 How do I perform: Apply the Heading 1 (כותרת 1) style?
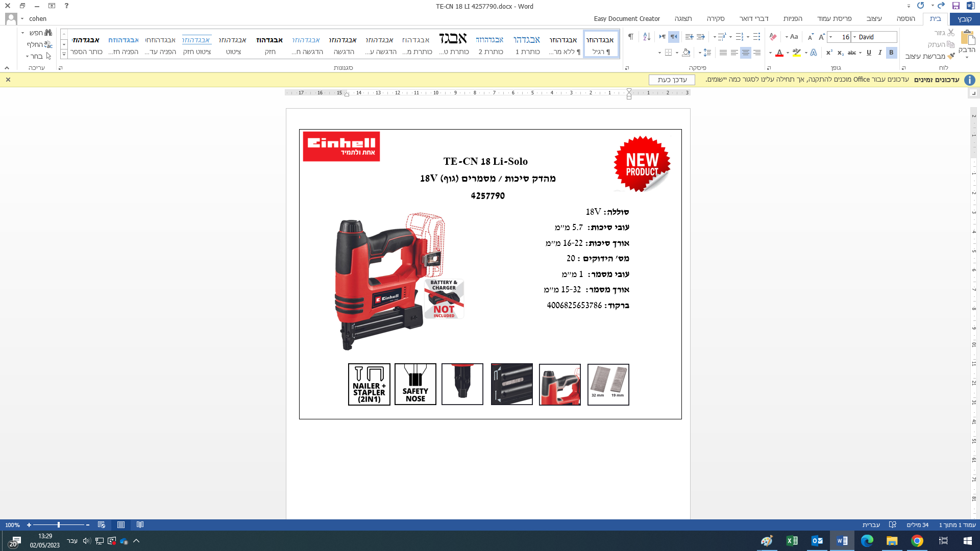(527, 44)
